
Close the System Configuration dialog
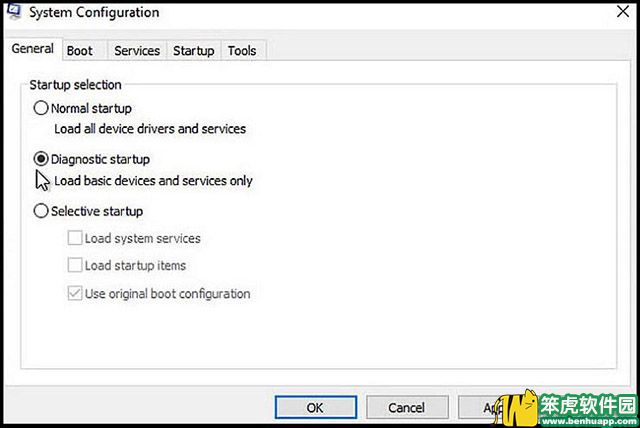point(623,11)
